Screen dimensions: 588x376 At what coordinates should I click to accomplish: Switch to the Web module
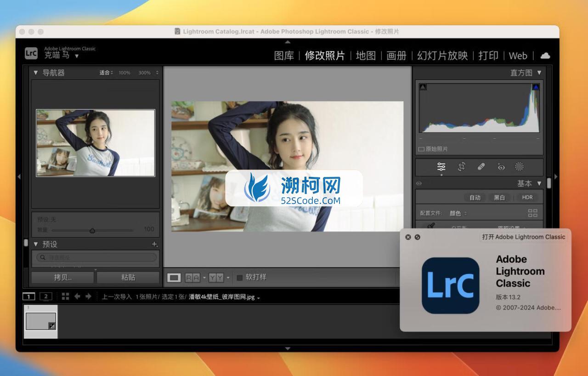pyautogui.click(x=518, y=56)
